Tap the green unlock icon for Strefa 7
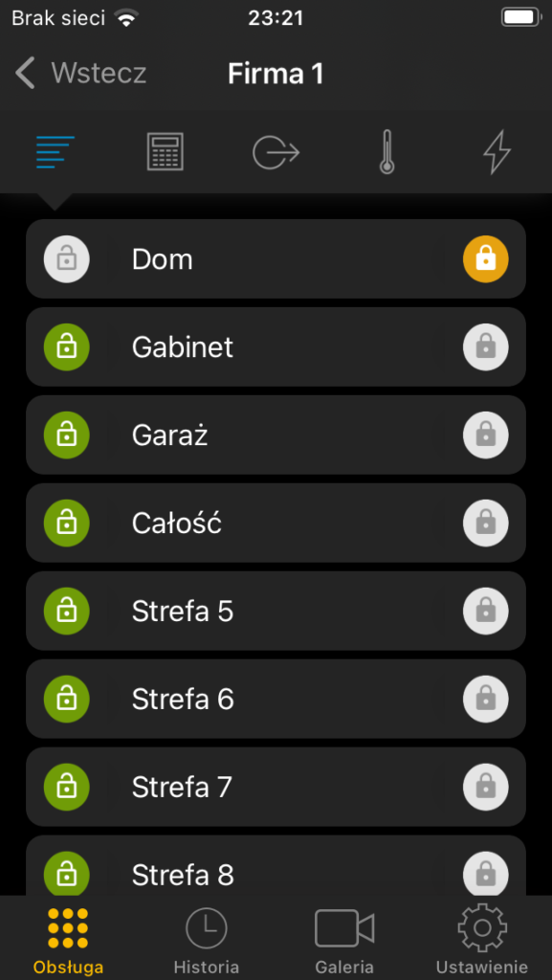 pos(67,787)
